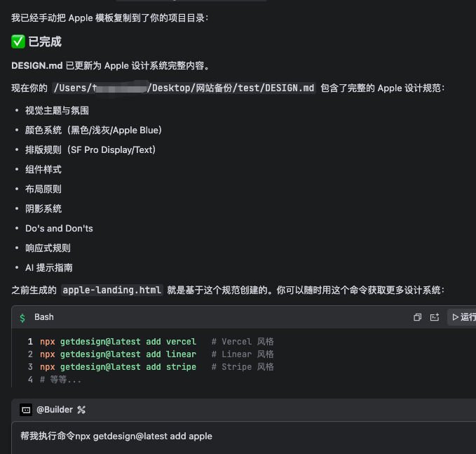Click the bold DESIGN.md text
This screenshot has width=476, height=454.
(37, 66)
